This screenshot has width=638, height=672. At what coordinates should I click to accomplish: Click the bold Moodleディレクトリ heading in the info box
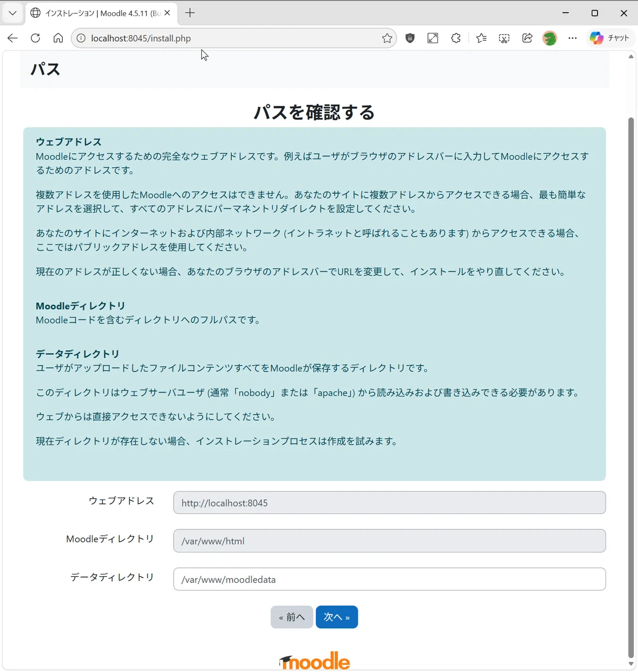80,306
